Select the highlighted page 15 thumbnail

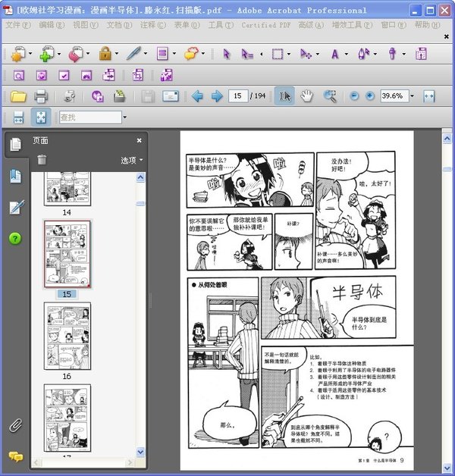67,254
